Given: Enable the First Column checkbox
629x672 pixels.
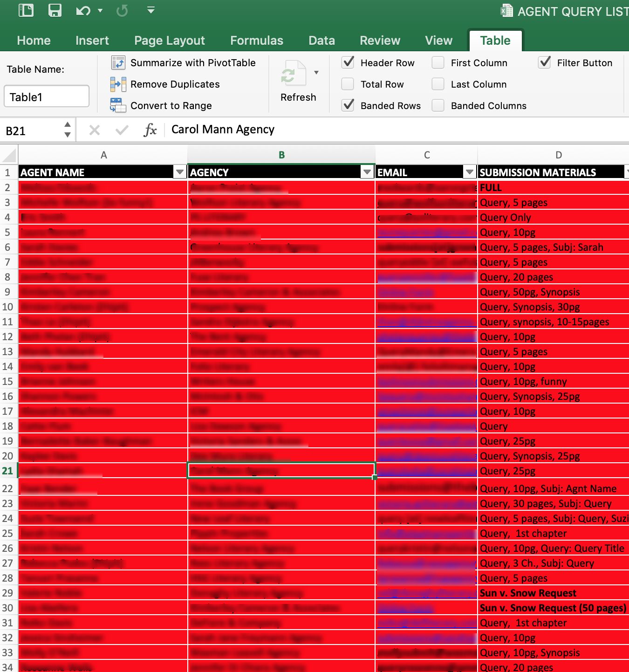Looking at the screenshot, I should [x=438, y=62].
